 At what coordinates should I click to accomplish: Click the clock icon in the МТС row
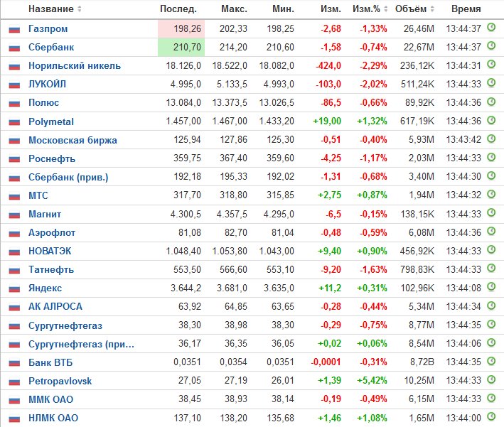491,194
